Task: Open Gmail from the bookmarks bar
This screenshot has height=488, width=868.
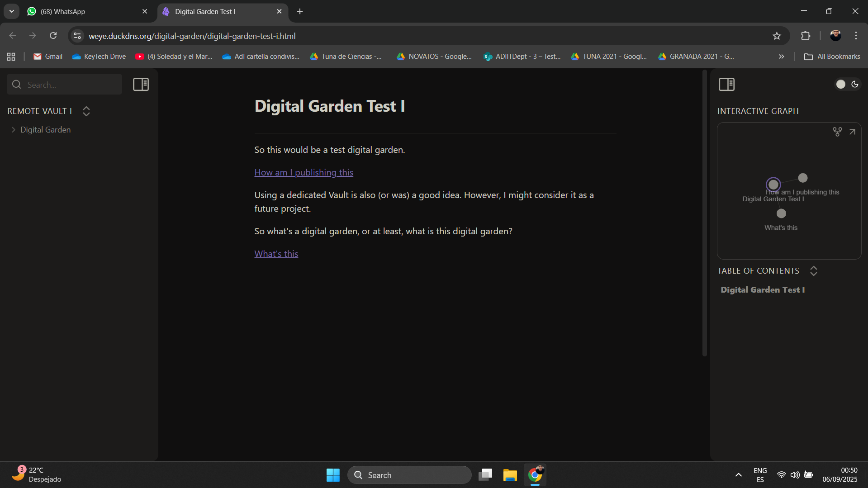Action: [47, 56]
